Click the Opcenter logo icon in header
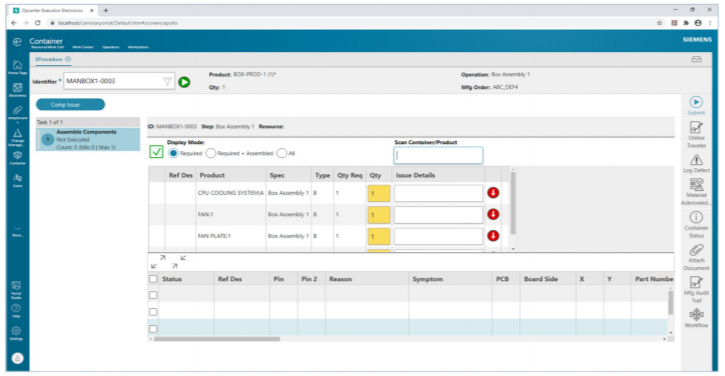The height and width of the screenshot is (376, 725). 17,42
